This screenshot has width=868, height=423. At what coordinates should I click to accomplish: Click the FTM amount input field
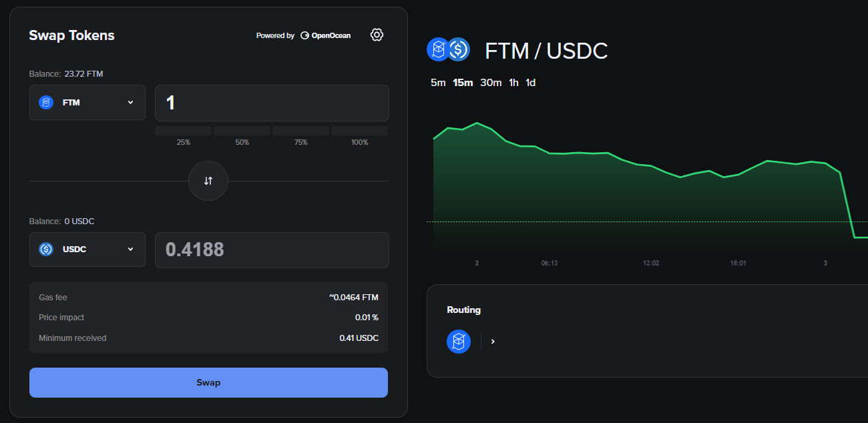tap(272, 103)
